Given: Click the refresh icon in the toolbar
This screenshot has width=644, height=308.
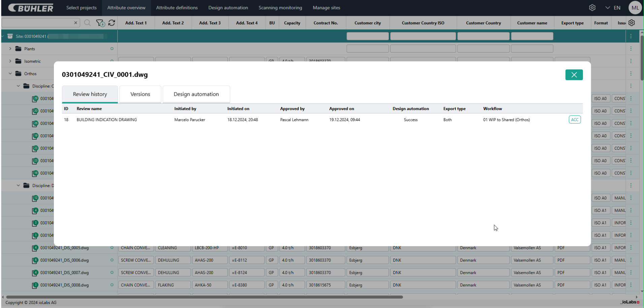Looking at the screenshot, I should pos(112,23).
